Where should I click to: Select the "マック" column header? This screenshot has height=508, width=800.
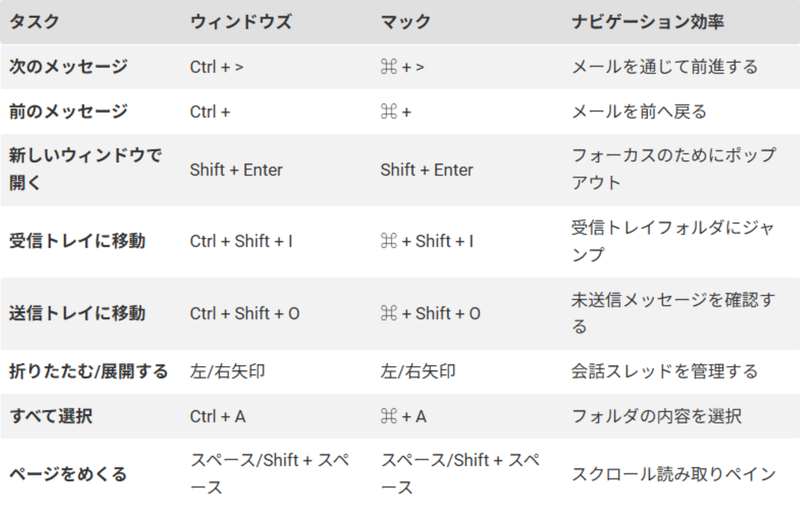pyautogui.click(x=407, y=22)
